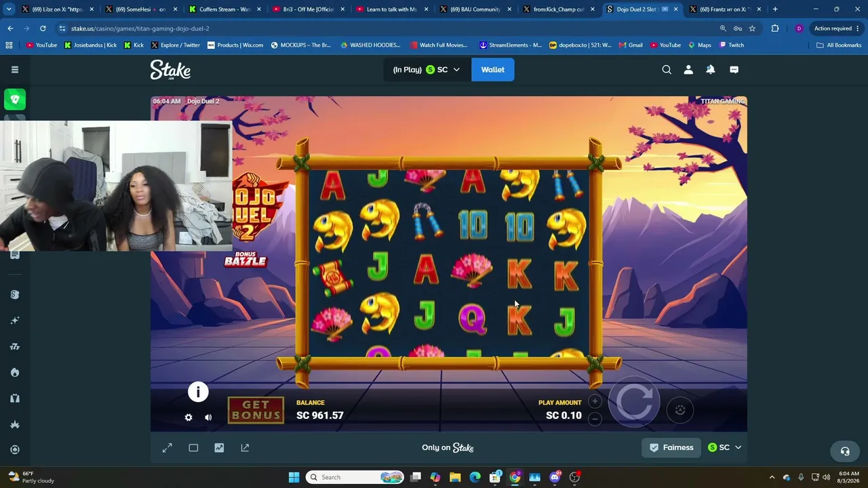Viewport: 868px width, 488px height.
Task: Open File Explorer from the taskbar
Action: 455,477
